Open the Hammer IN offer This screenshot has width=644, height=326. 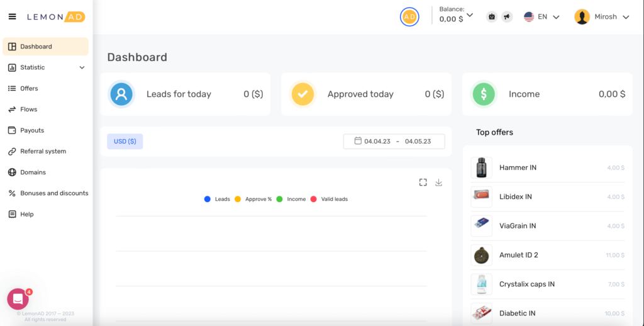(518, 168)
